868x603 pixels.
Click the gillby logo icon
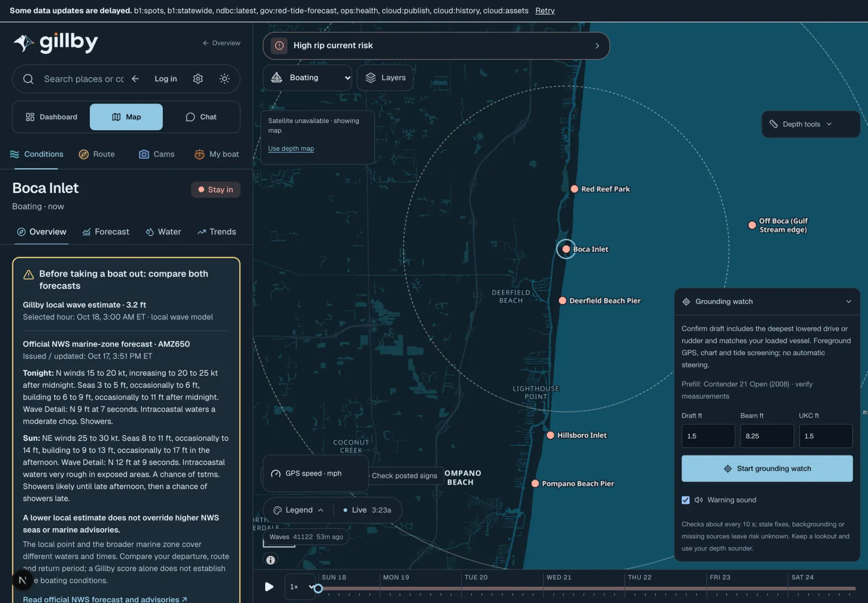[24, 43]
